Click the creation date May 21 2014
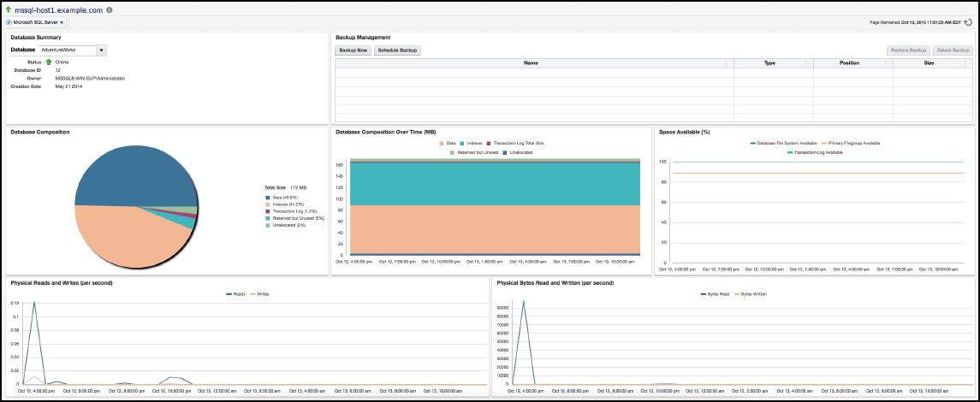980x402 pixels. [68, 86]
